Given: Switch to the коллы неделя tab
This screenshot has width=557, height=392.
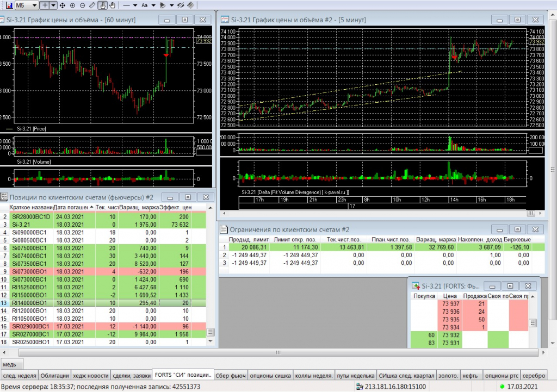Looking at the screenshot, I should click(x=314, y=375).
